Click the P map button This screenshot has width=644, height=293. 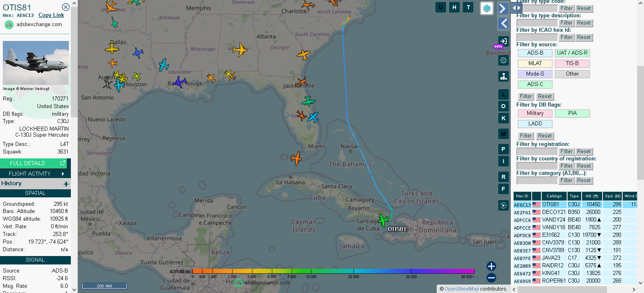tap(504, 149)
